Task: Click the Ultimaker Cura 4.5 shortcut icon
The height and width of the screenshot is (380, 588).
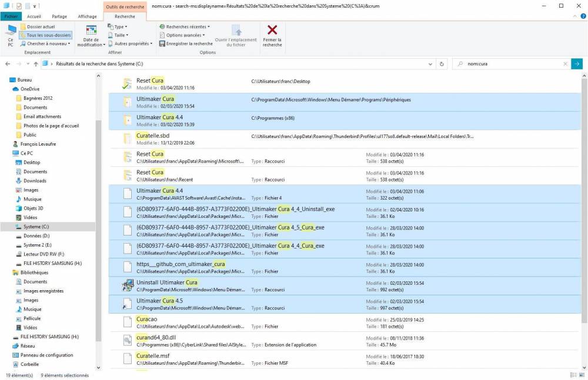Action: pos(128,304)
